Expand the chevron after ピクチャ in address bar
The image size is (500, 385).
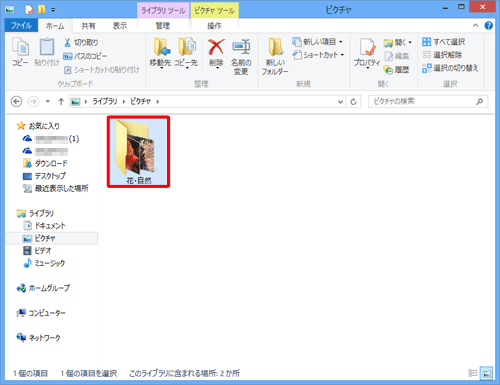pyautogui.click(x=158, y=101)
